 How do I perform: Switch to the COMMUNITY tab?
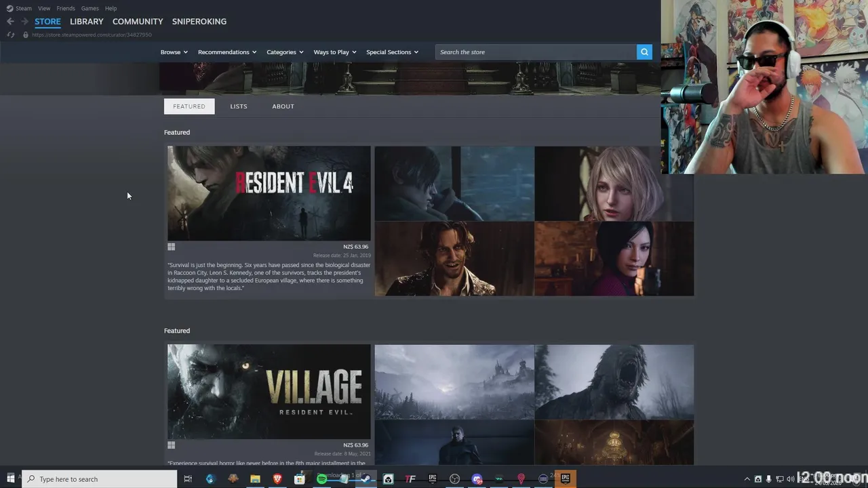click(x=138, y=22)
